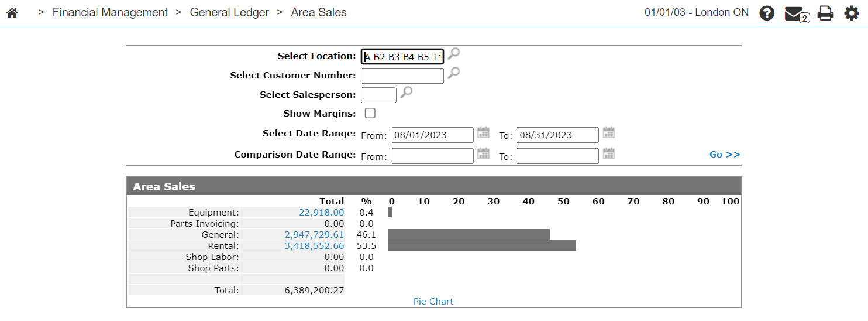The height and width of the screenshot is (321, 868).
Task: Open the General total 2,947,729.61
Action: pos(315,234)
